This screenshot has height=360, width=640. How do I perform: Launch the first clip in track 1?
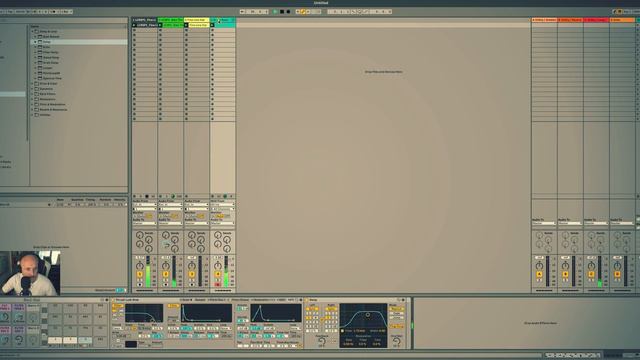[x=134, y=25]
